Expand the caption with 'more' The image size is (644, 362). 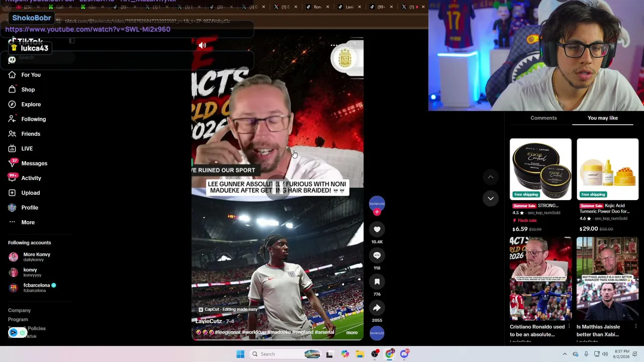click(352, 332)
